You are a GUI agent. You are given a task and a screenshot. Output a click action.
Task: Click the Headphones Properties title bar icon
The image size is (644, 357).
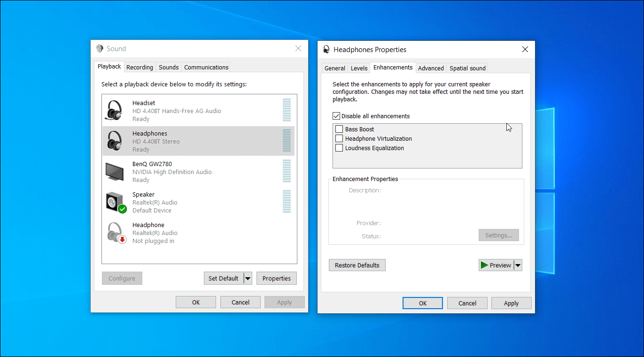tap(326, 49)
